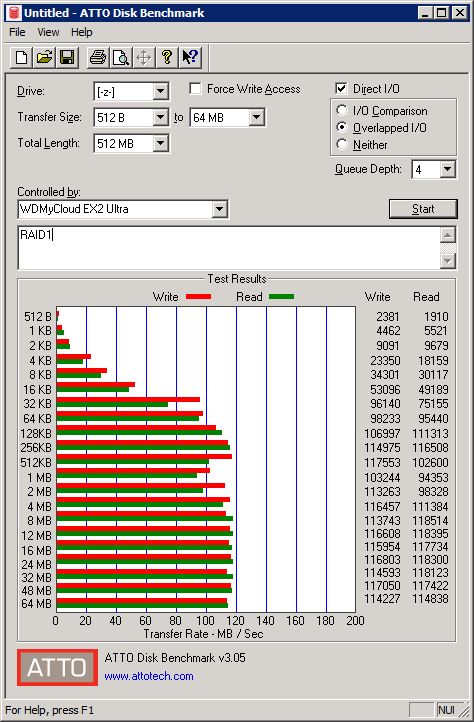Select the I/O Comparison radio button
474x722 pixels.
click(342, 111)
